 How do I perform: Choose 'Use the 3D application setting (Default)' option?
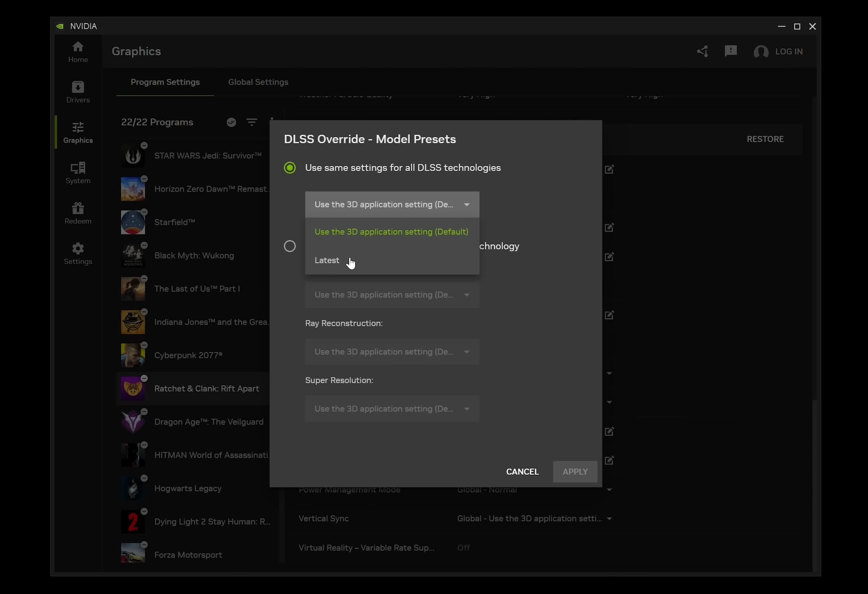(392, 232)
